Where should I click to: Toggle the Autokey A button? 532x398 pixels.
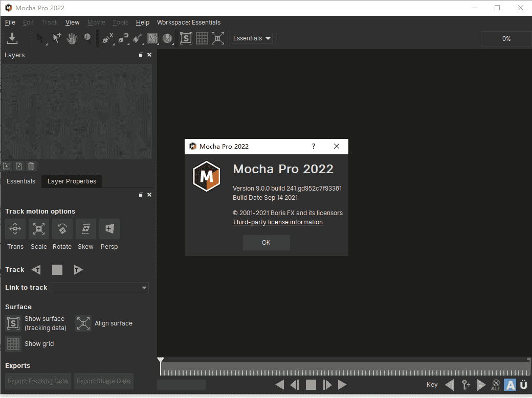(x=510, y=385)
